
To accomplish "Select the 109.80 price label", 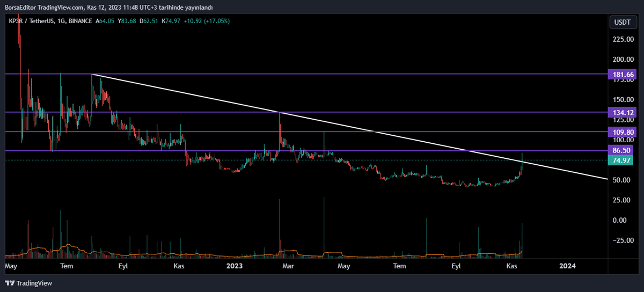I will [x=621, y=132].
